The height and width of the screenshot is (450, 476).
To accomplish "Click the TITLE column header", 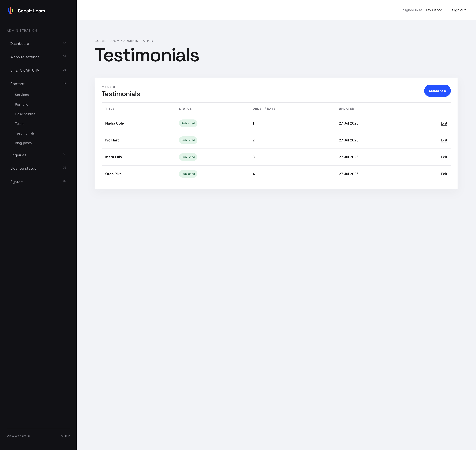I will point(110,109).
